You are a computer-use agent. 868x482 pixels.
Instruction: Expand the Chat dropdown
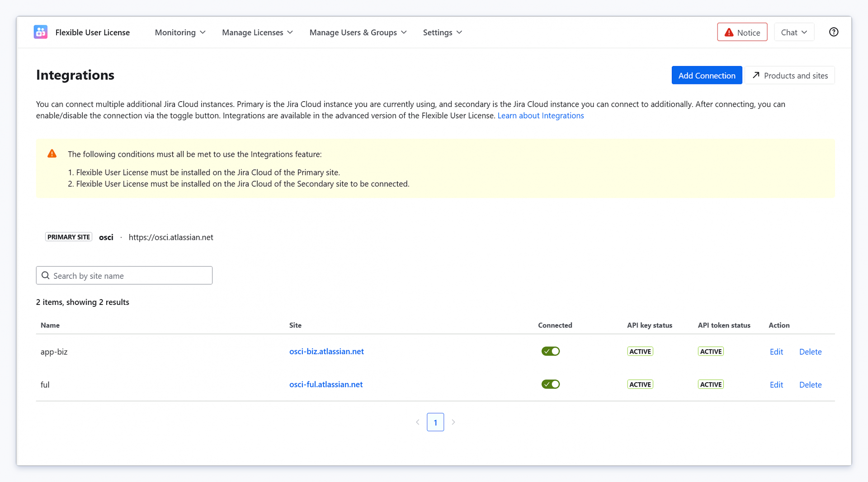pos(794,32)
